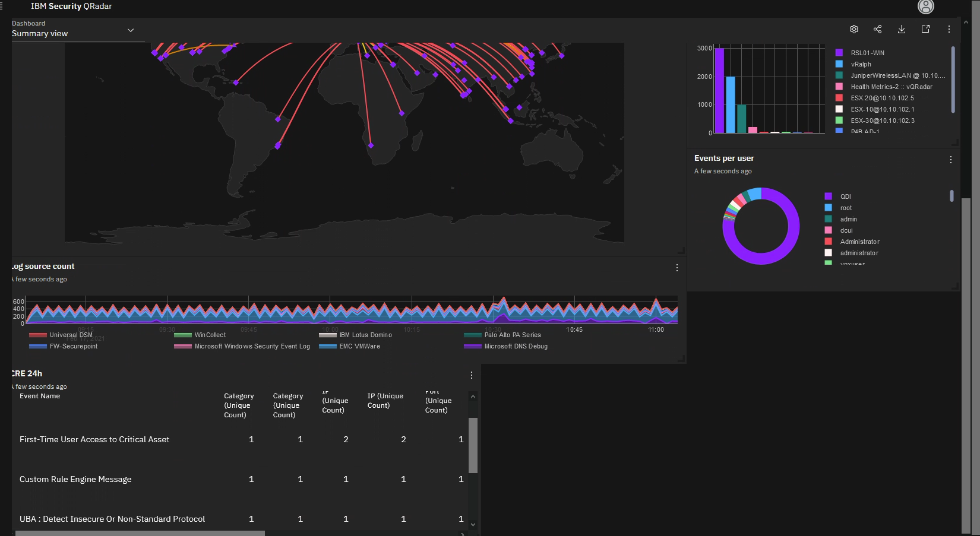Toggle the FW-Securepoint series legend
The height and width of the screenshot is (536, 980).
tap(64, 346)
